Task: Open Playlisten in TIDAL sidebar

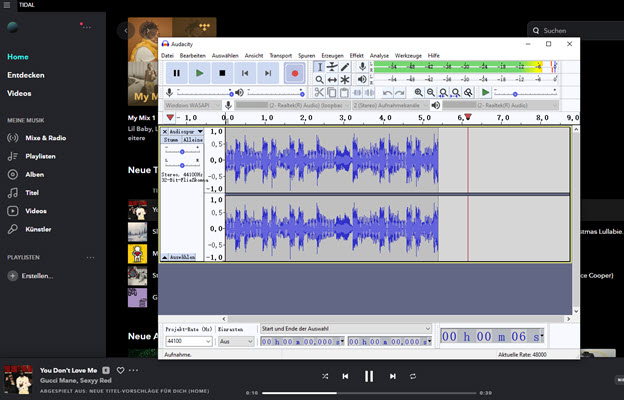Action: point(31,156)
